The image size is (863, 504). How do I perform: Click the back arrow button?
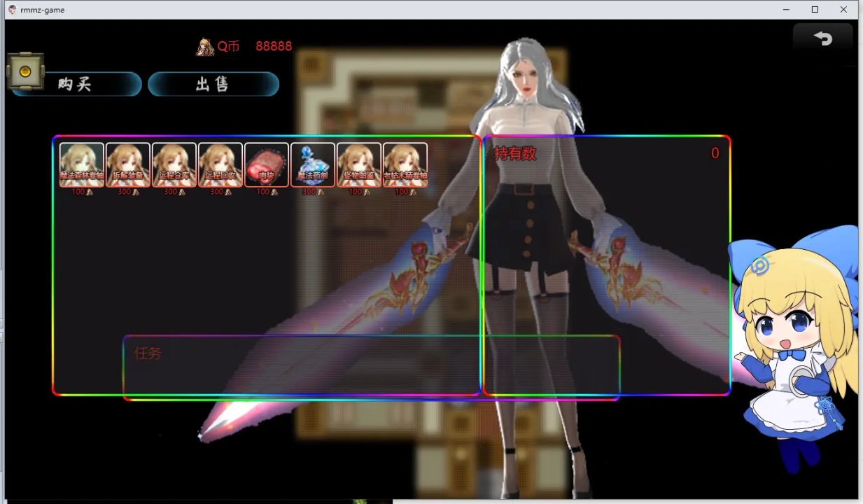823,38
